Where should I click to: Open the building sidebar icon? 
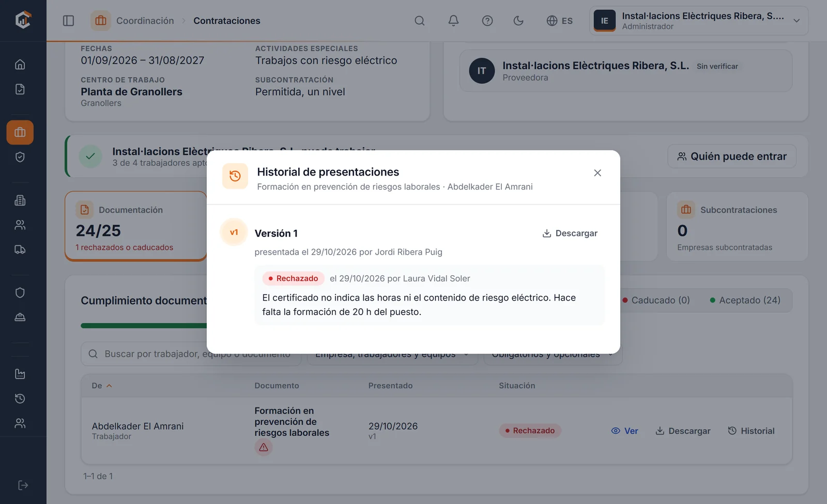point(20,200)
